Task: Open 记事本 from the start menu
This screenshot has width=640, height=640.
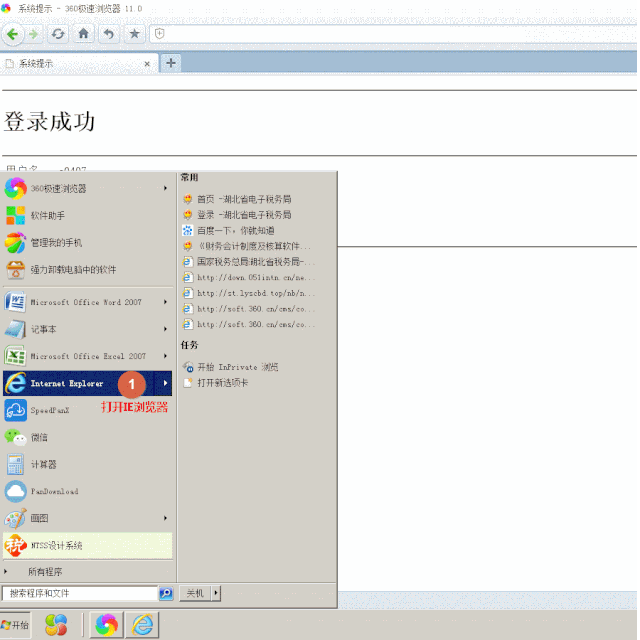Action: pos(86,329)
